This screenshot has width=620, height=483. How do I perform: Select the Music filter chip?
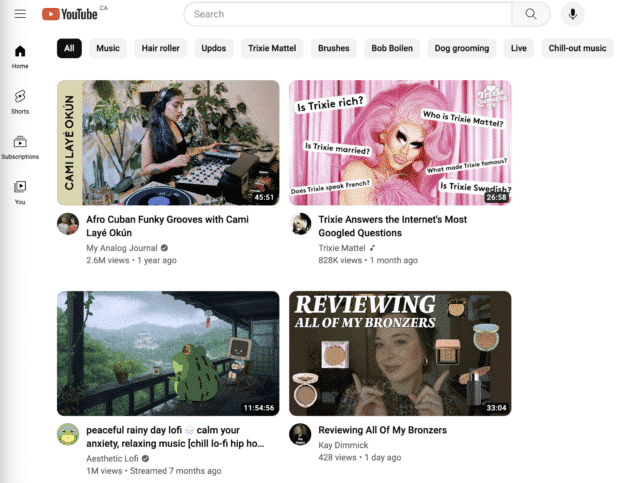[108, 48]
